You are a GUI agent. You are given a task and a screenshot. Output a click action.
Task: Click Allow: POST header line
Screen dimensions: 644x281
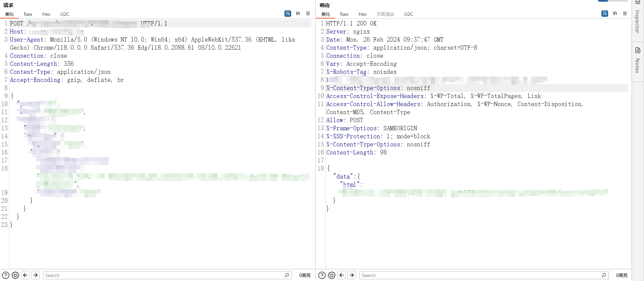pos(345,120)
